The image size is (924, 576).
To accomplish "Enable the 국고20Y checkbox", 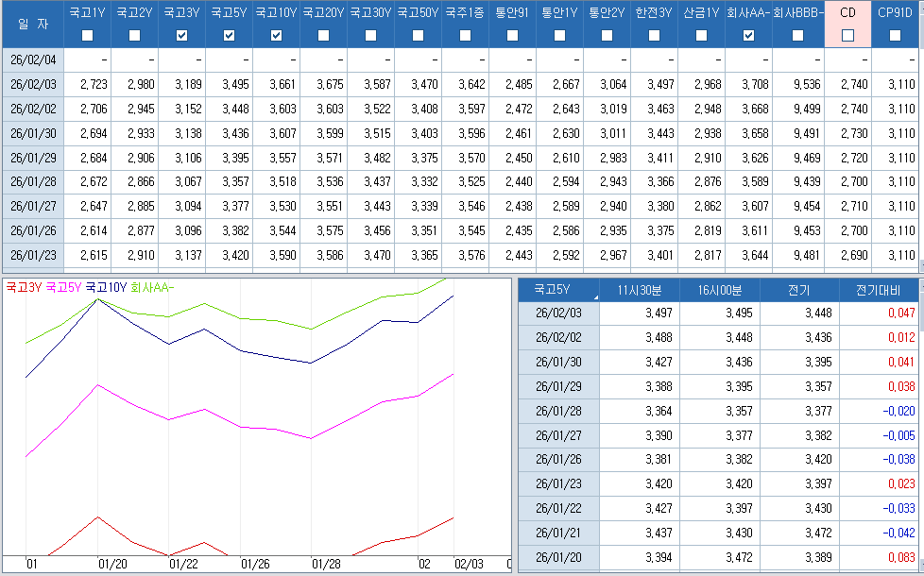I will (x=323, y=36).
